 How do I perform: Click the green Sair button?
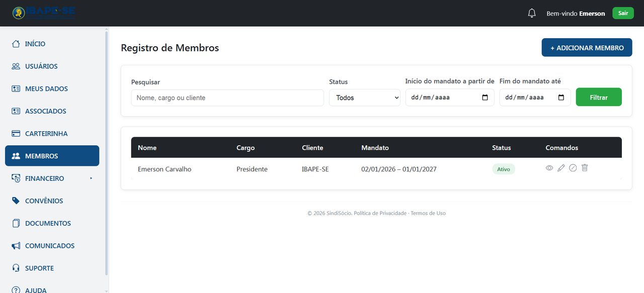click(623, 13)
